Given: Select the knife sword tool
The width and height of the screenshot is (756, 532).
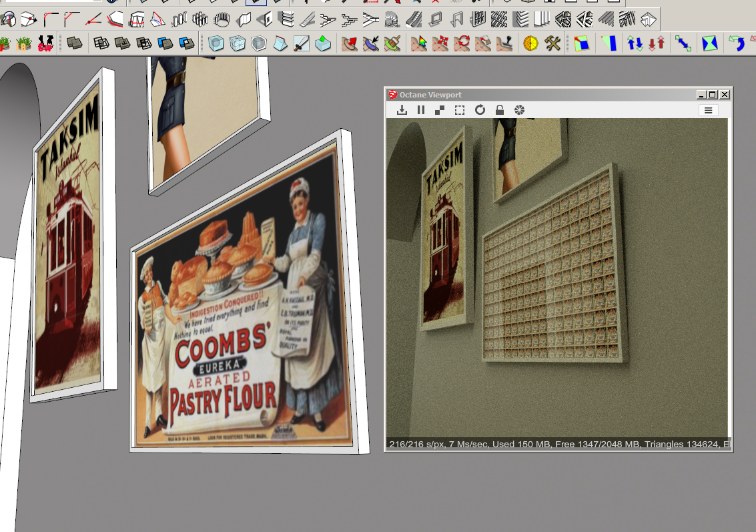Looking at the screenshot, I should coord(302,43).
